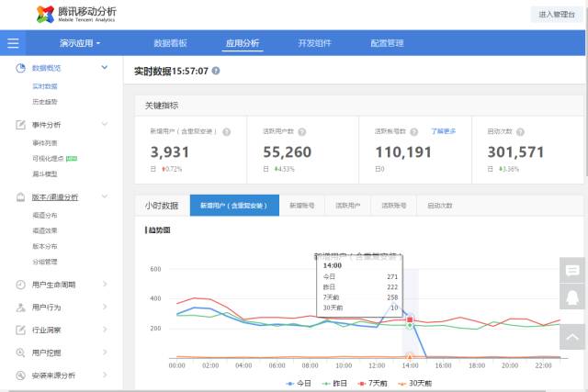Open 可视化埋点 in the sidebar
The width and height of the screenshot is (588, 392).
(x=48, y=159)
